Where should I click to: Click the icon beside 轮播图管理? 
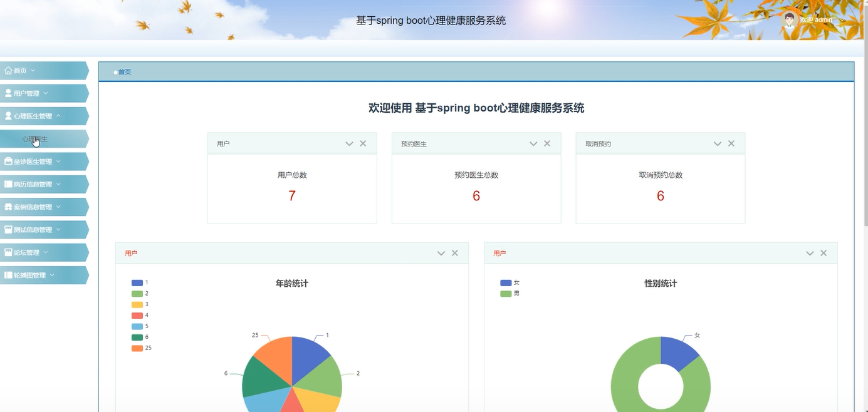pyautogui.click(x=8, y=275)
